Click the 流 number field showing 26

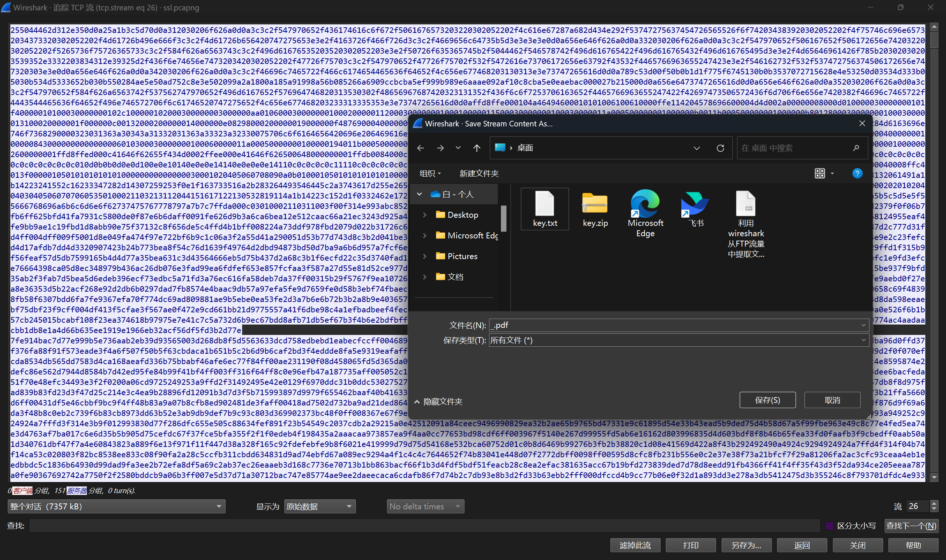click(x=918, y=506)
